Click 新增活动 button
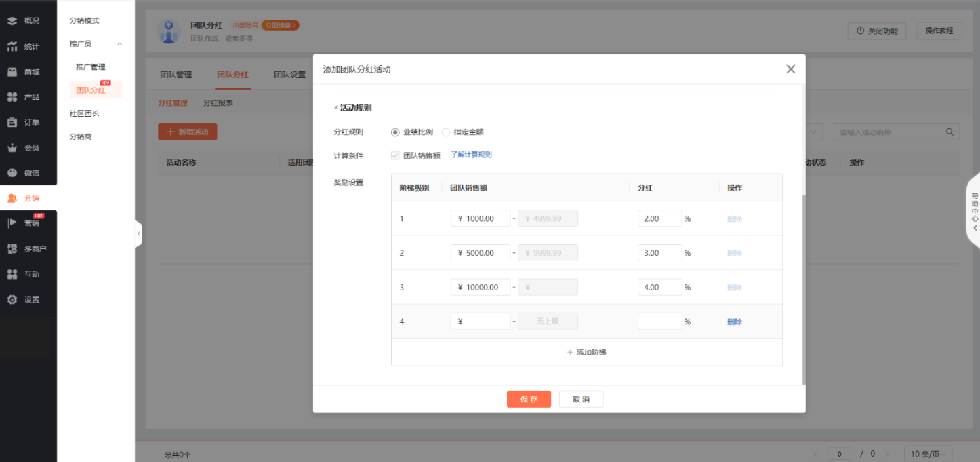Viewport: 980px width, 462px height. pos(188,132)
